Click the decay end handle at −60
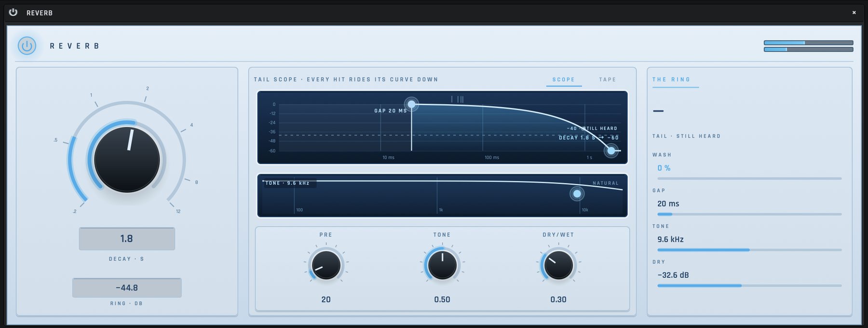The image size is (868, 328). 611,150
